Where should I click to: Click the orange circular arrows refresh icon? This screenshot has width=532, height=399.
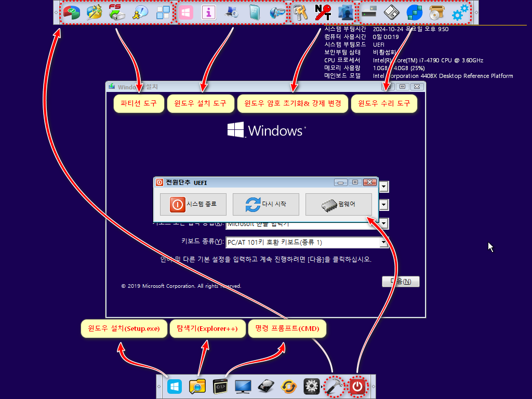(x=289, y=387)
